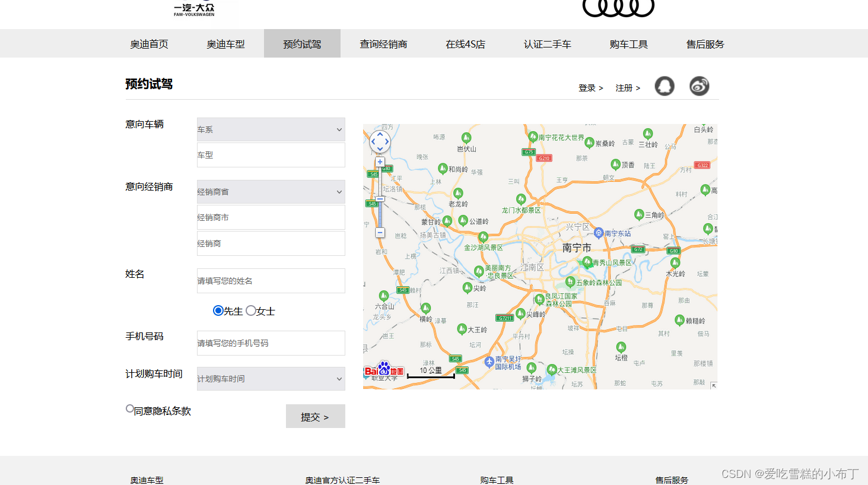
Task: Click the 老龙岭 mountain marker
Action: [458, 194]
